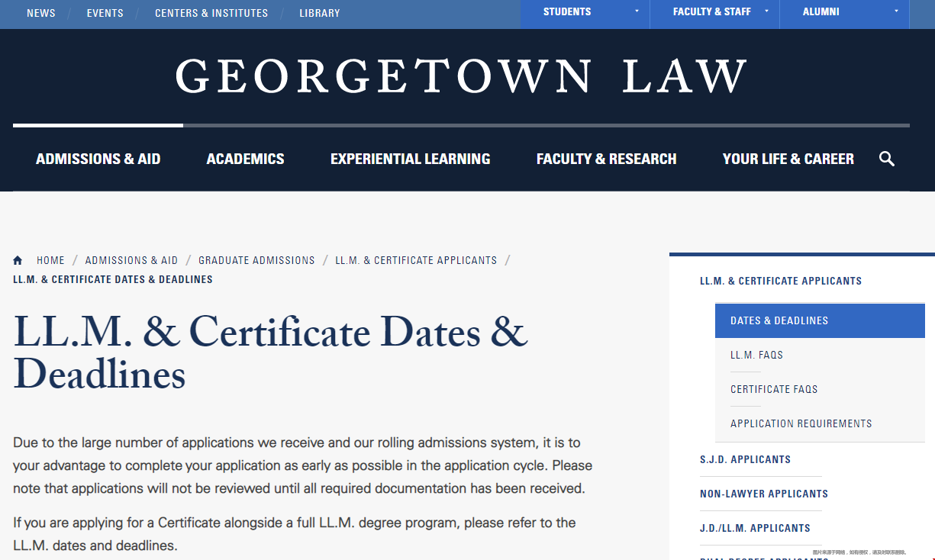Click the page heading LL.M. & Certificate Dates & Deadlines

pos(271,352)
